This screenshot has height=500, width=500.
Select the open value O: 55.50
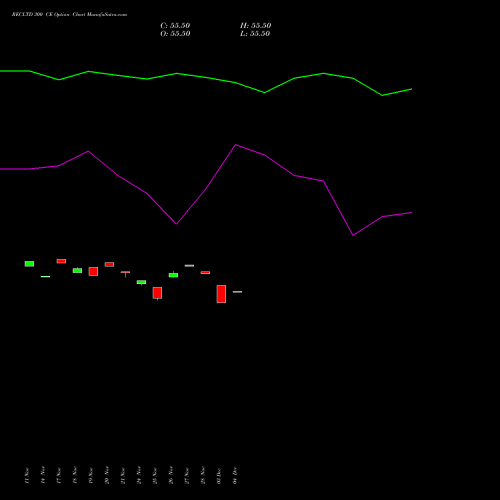tap(175, 34)
